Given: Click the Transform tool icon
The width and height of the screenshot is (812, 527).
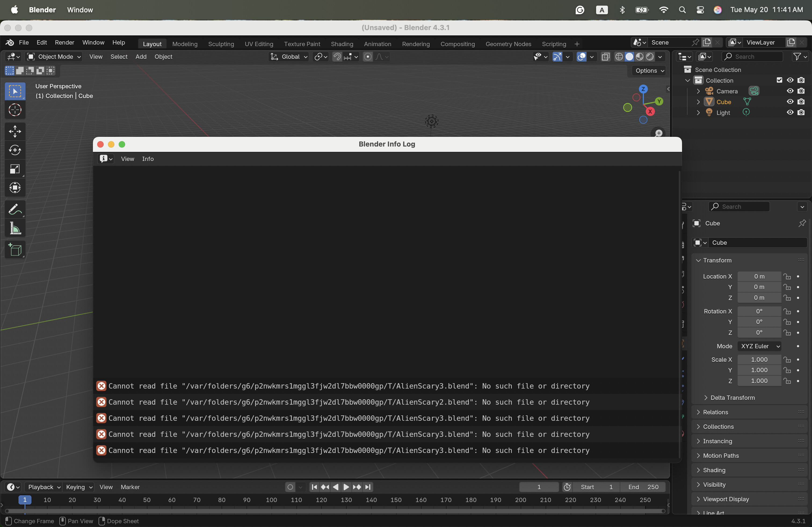Looking at the screenshot, I should point(15,188).
